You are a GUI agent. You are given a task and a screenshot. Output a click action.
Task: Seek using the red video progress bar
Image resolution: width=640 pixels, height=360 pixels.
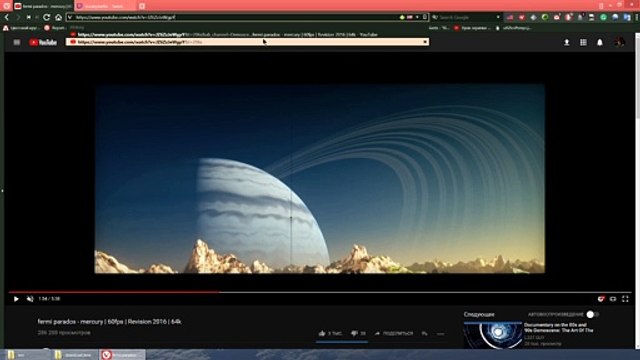pos(320,292)
